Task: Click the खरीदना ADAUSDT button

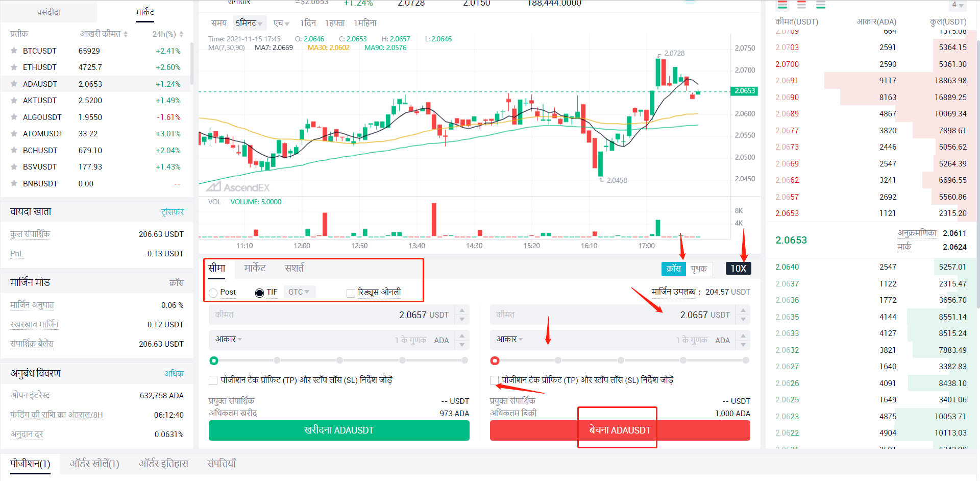Action: 339,430
